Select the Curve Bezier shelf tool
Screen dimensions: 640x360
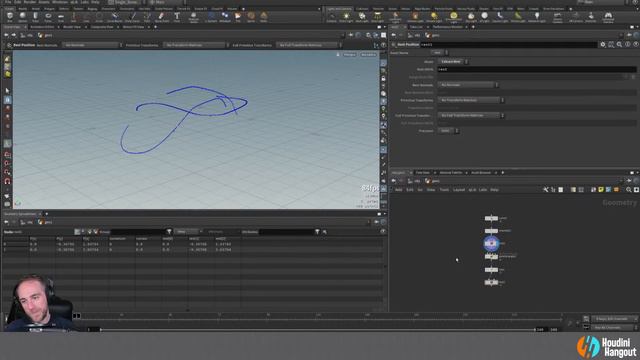point(115,17)
